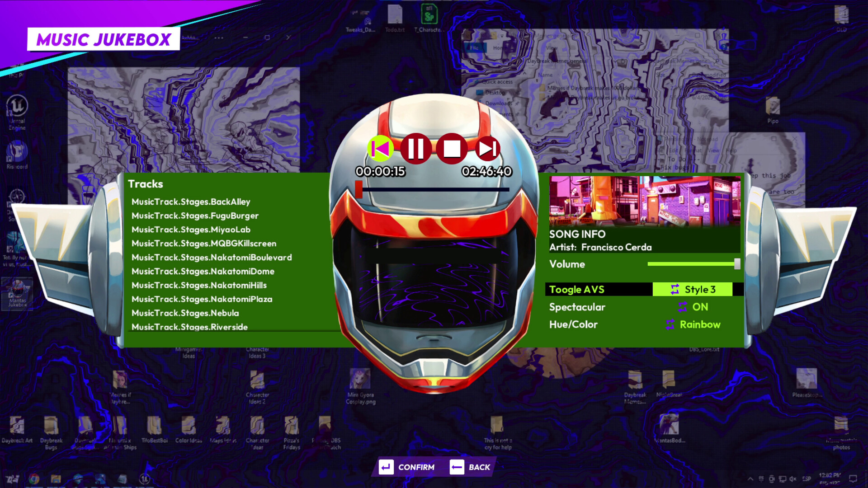The height and width of the screenshot is (488, 868).
Task: Toggle Spectacular ON setting
Action: pyautogui.click(x=700, y=307)
